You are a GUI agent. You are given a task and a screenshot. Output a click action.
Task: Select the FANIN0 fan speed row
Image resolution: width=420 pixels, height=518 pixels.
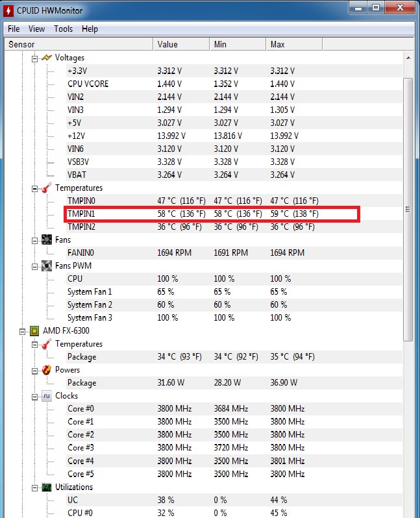point(234,253)
